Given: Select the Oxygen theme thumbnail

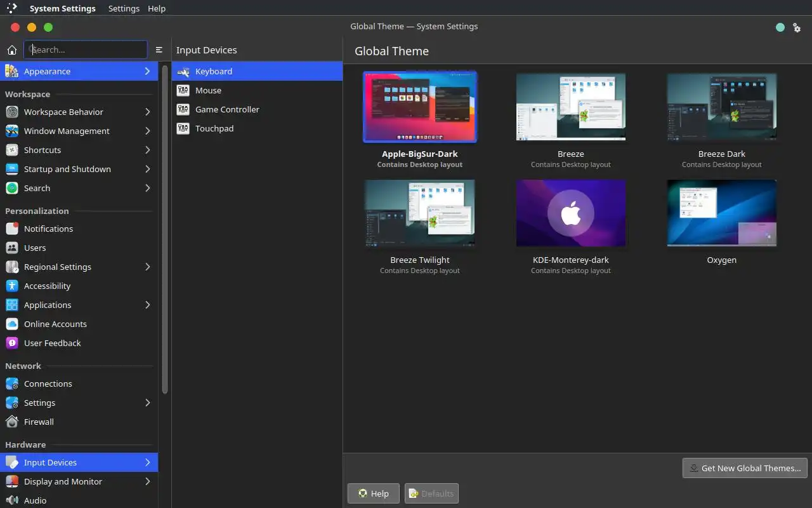Looking at the screenshot, I should (722, 213).
